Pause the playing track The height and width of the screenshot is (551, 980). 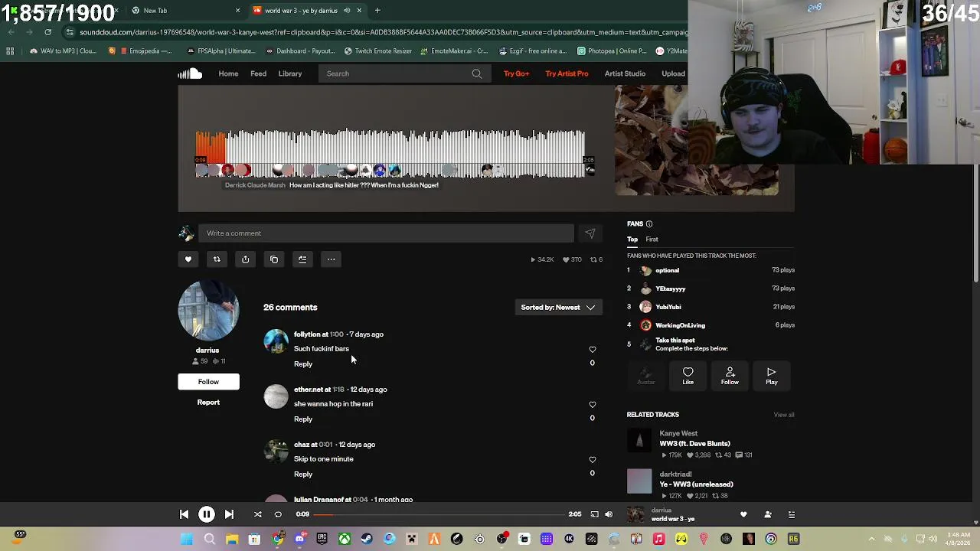206,514
